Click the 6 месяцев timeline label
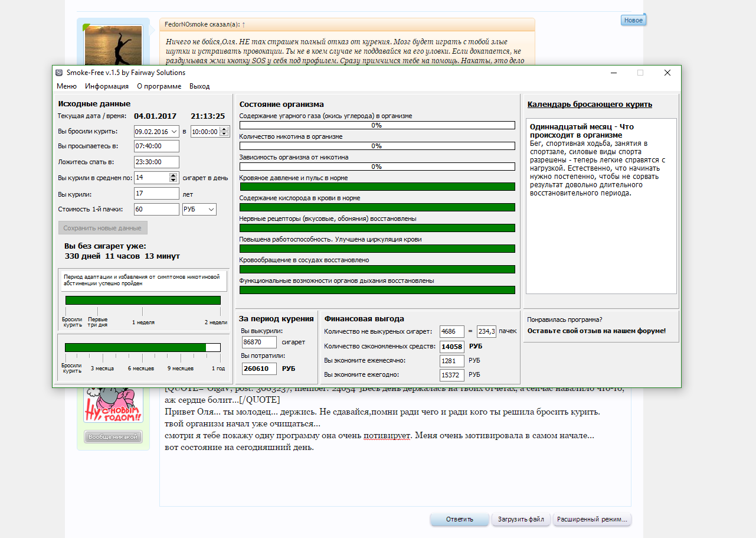 141,368
